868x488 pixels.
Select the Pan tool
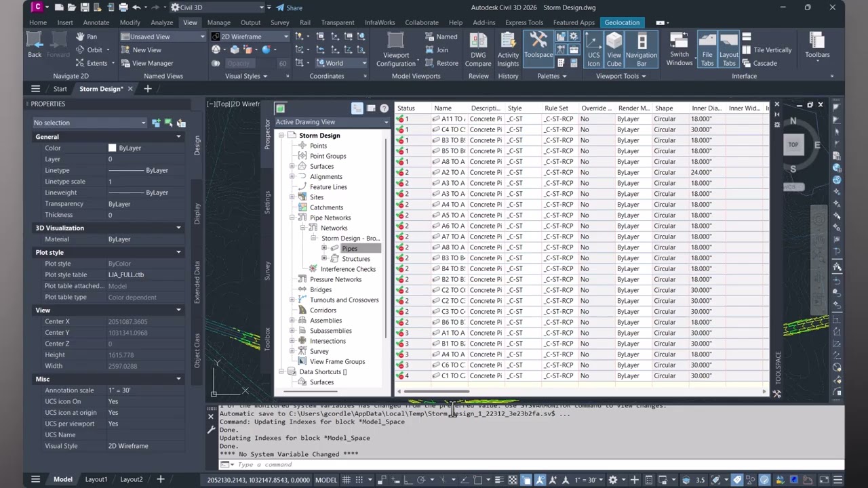87,37
